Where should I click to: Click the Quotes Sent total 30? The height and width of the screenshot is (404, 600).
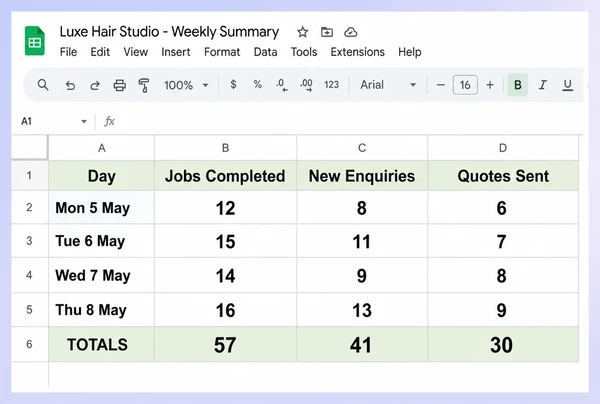tap(503, 344)
